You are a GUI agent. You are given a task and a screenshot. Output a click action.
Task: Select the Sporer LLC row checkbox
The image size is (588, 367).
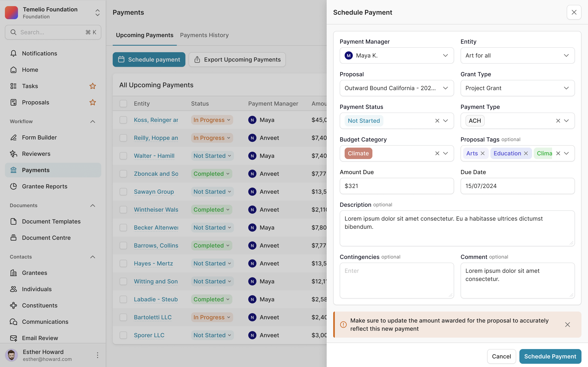point(123,335)
